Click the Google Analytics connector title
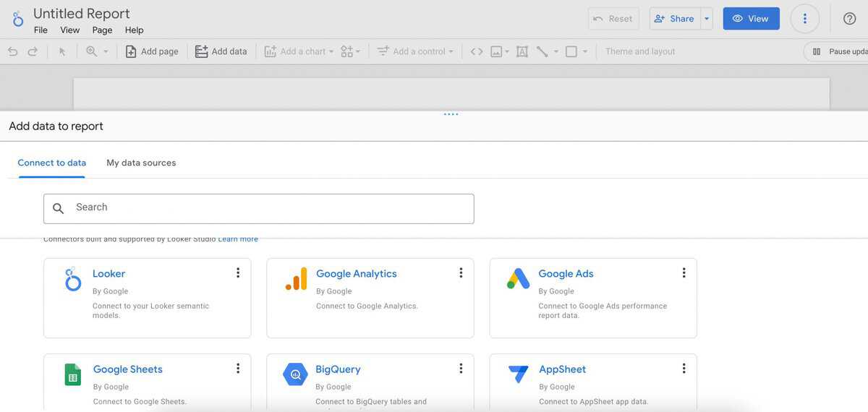This screenshot has height=412, width=868. 357,273
